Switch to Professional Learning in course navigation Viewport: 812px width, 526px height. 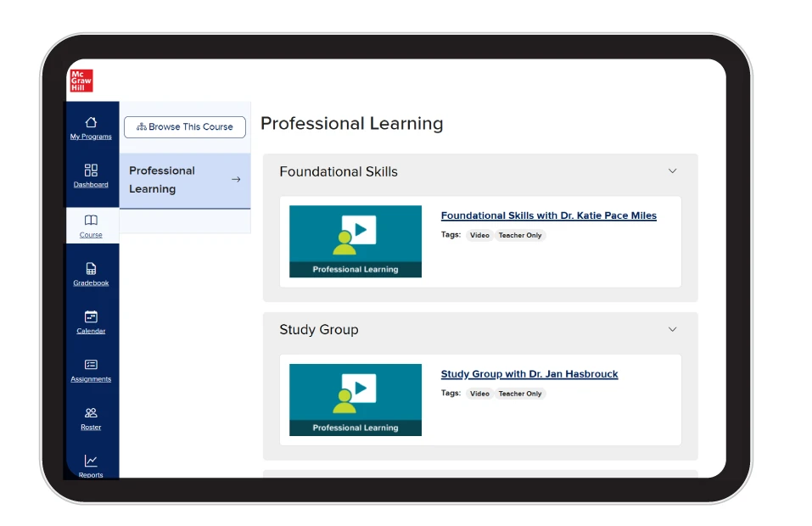click(167, 179)
